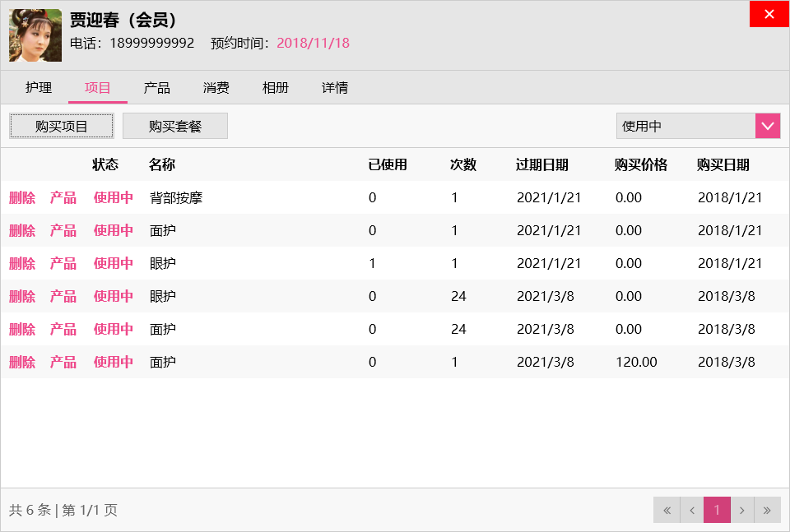Go to the first page arrow
The image size is (790, 532).
point(667,510)
